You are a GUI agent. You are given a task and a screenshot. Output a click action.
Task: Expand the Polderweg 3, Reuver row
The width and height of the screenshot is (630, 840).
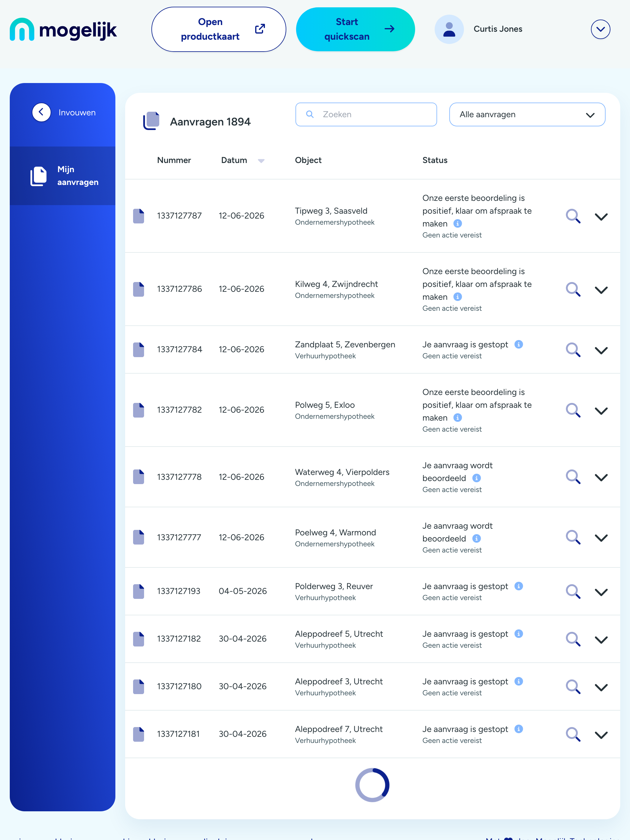click(601, 592)
